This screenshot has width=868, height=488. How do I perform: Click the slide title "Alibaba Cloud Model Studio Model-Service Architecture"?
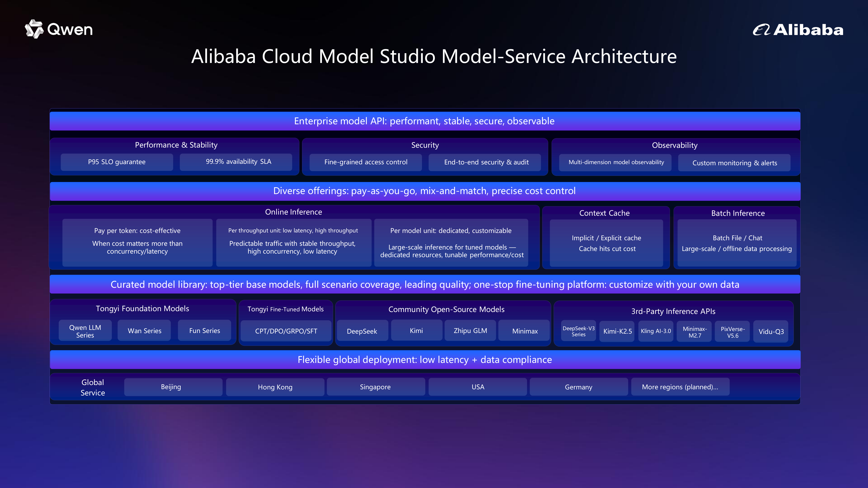coord(434,56)
